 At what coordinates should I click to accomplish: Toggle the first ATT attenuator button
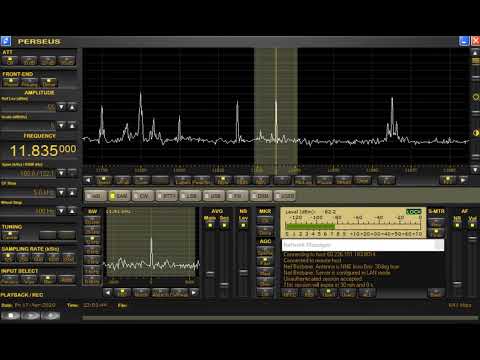(10, 60)
